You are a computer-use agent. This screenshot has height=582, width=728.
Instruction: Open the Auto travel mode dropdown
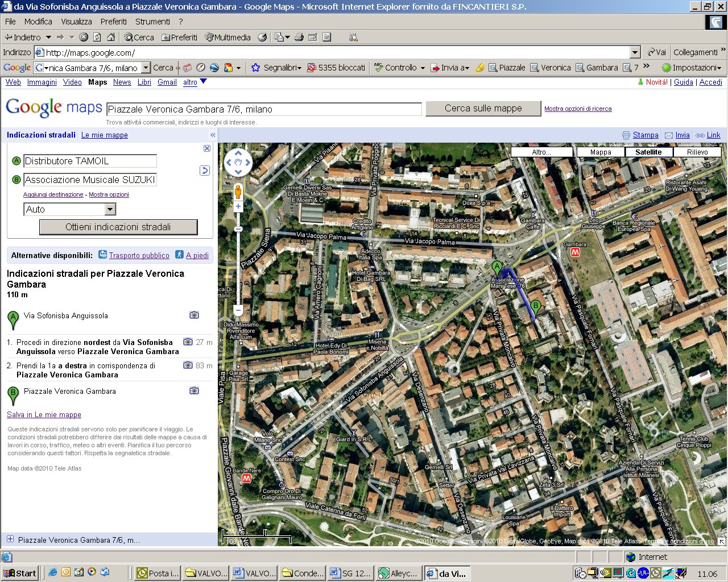click(x=110, y=210)
